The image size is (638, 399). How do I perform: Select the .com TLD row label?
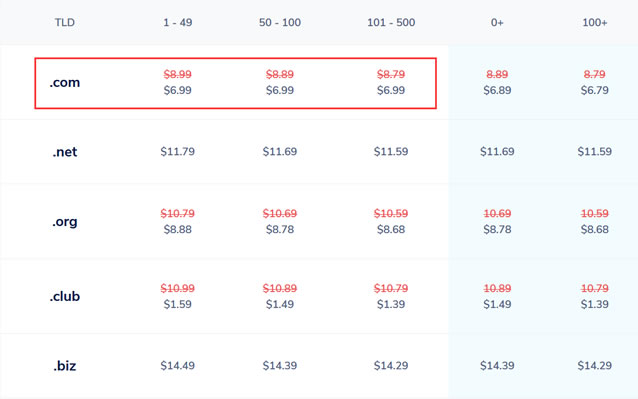click(x=65, y=83)
